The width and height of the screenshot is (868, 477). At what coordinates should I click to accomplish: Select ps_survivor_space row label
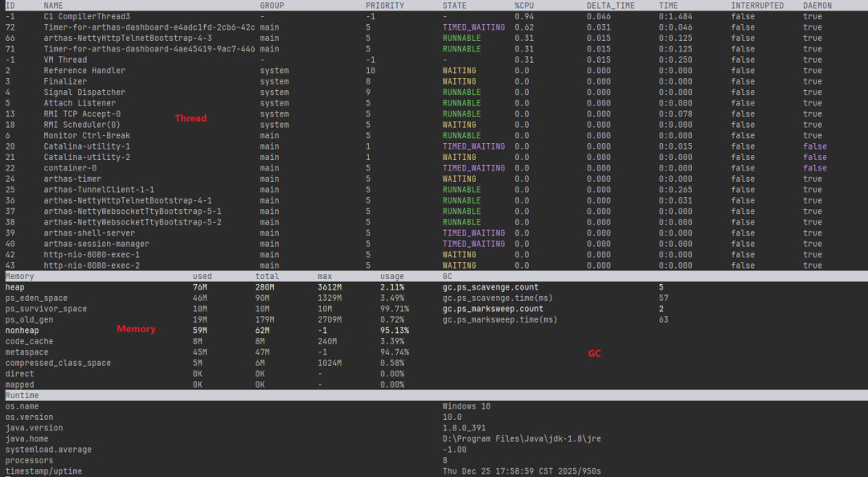tap(46, 309)
